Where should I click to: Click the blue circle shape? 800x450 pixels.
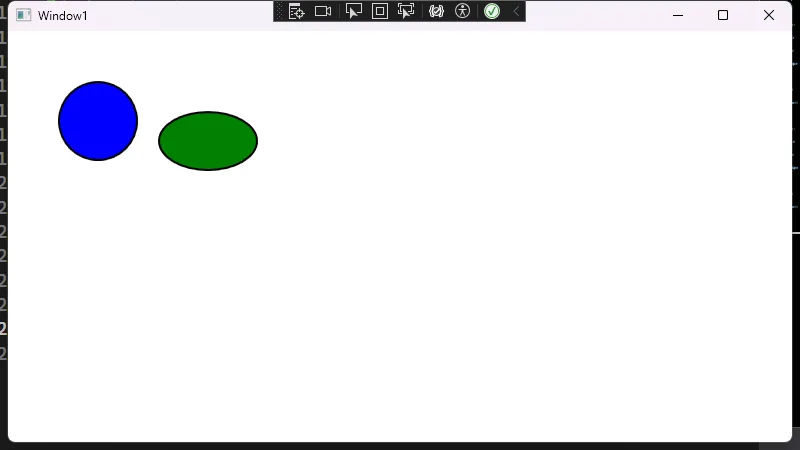pyautogui.click(x=98, y=121)
